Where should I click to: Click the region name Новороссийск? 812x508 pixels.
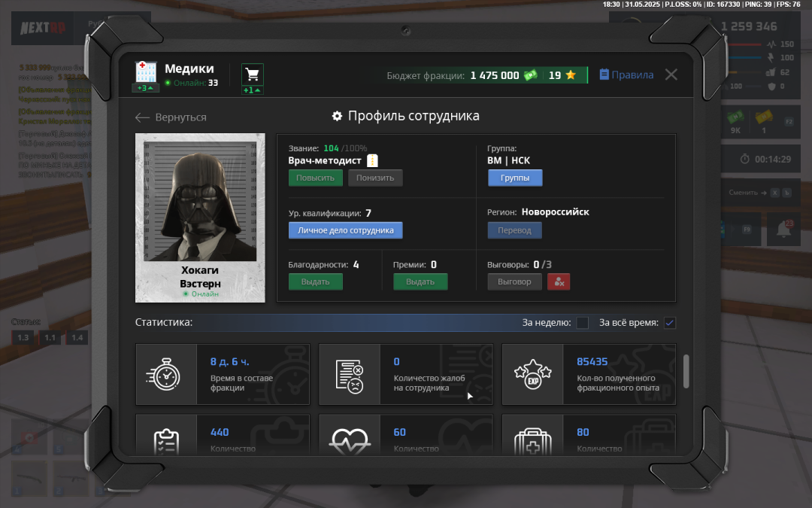555,212
